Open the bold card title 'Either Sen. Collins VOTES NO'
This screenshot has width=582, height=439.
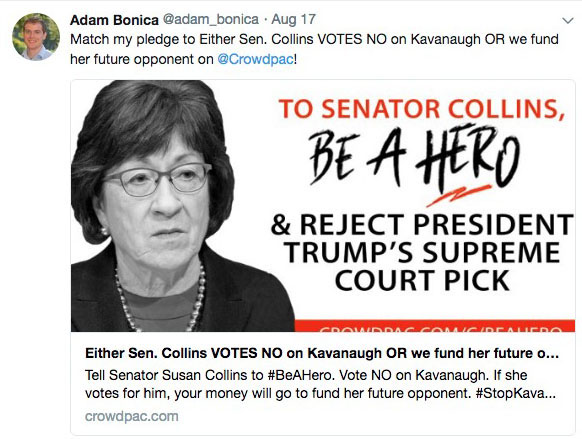(322, 353)
